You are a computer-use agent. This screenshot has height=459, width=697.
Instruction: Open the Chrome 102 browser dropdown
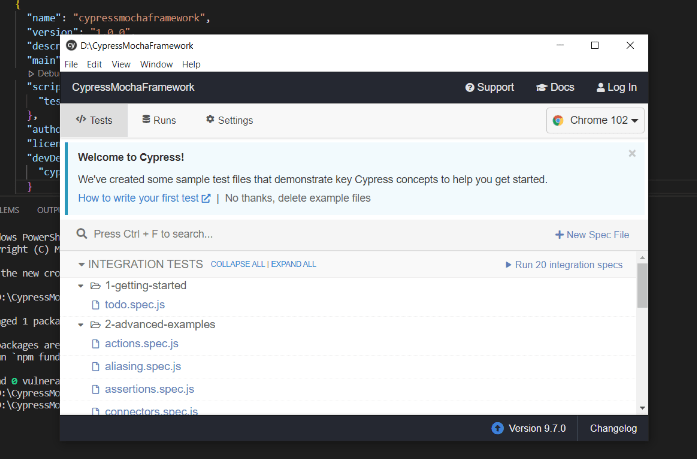click(x=595, y=120)
